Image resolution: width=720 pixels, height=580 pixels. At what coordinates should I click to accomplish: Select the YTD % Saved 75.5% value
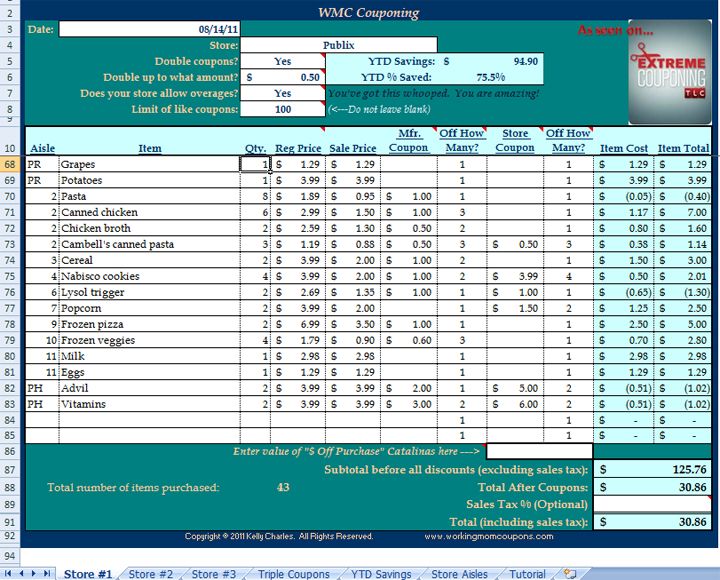490,77
